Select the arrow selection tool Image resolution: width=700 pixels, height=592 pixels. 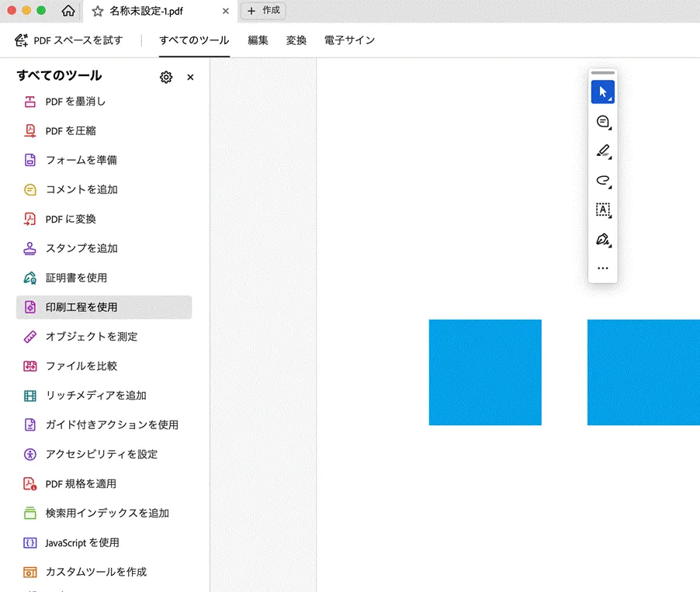tap(603, 92)
